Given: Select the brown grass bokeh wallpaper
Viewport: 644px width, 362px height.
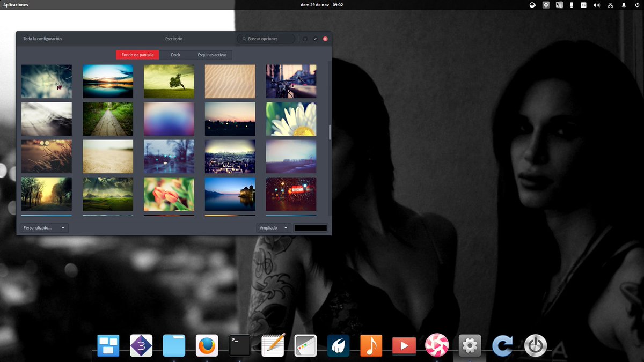Looking at the screenshot, I should 47,157.
